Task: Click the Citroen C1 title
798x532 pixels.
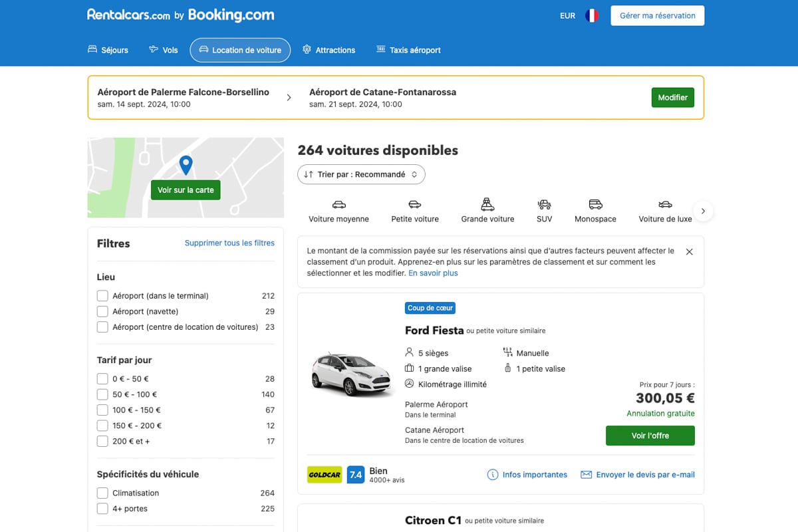Action: [x=433, y=521]
